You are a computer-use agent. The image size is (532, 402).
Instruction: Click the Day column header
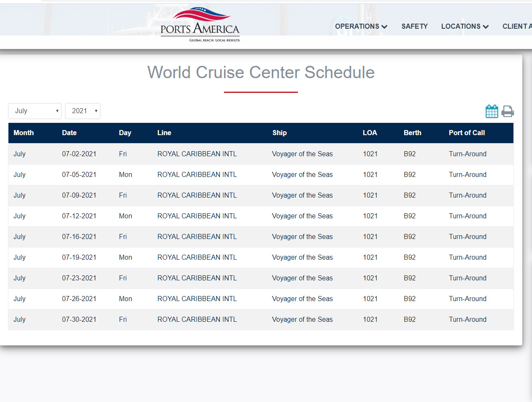coord(125,133)
